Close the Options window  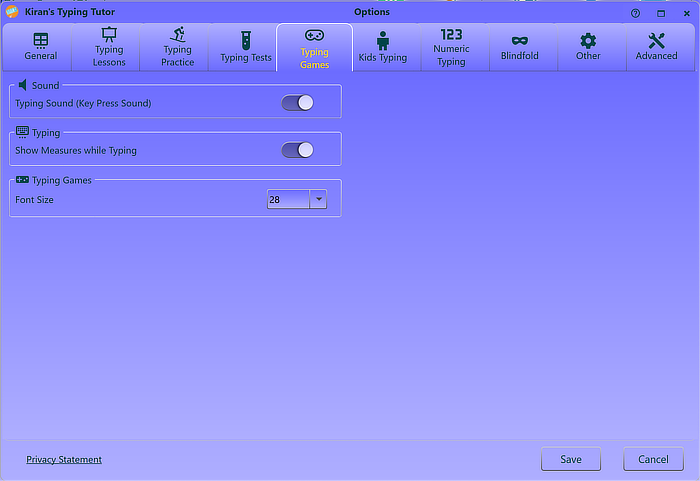(687, 13)
